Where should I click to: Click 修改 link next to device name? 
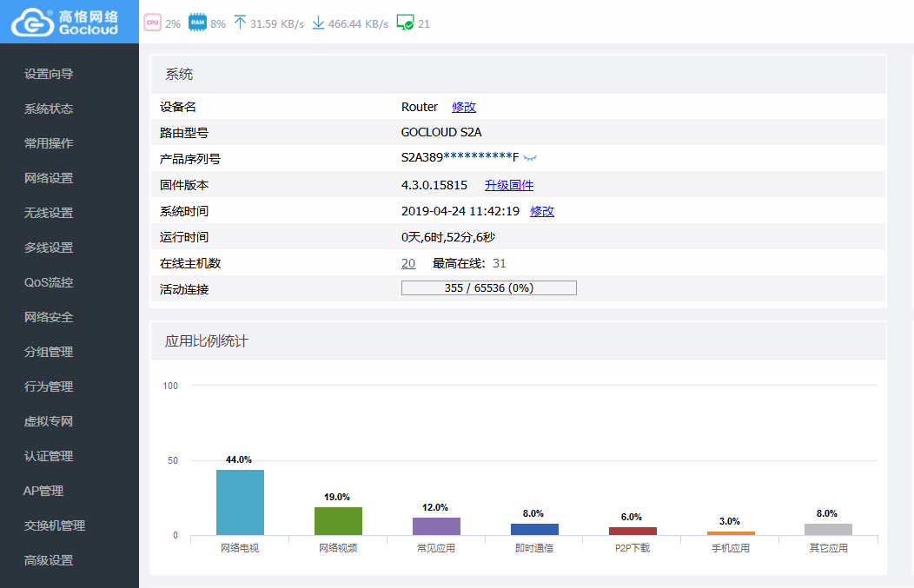point(464,107)
